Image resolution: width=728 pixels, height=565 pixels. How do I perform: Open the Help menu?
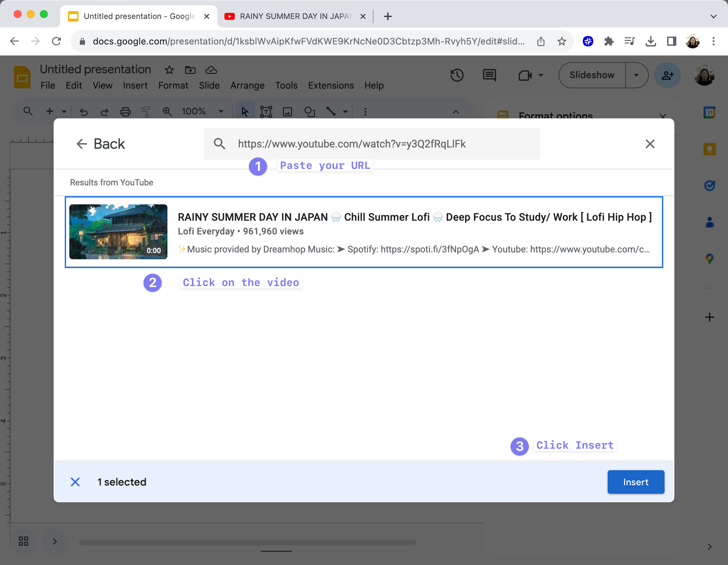point(374,85)
